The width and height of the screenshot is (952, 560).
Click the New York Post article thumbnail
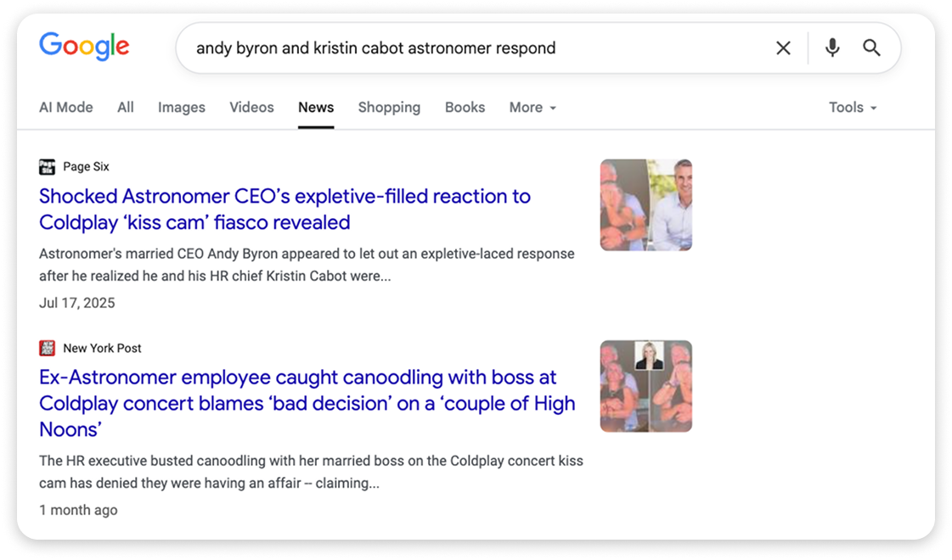[645, 386]
